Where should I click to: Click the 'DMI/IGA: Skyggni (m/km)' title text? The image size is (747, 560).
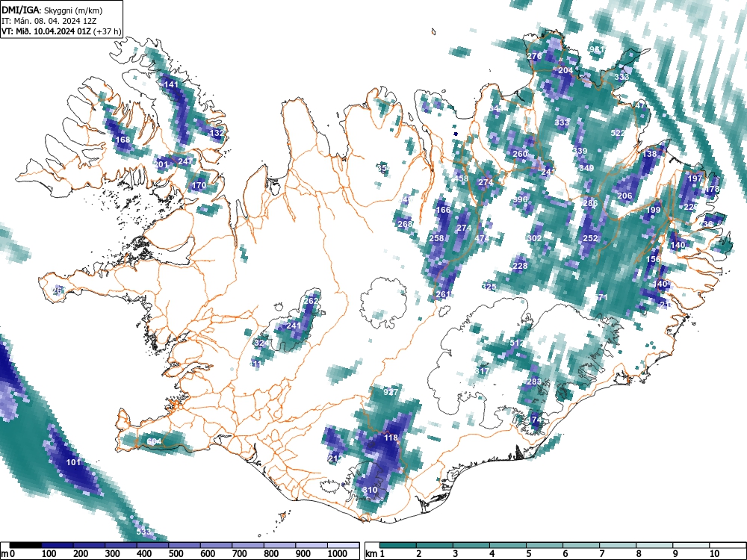[52, 10]
